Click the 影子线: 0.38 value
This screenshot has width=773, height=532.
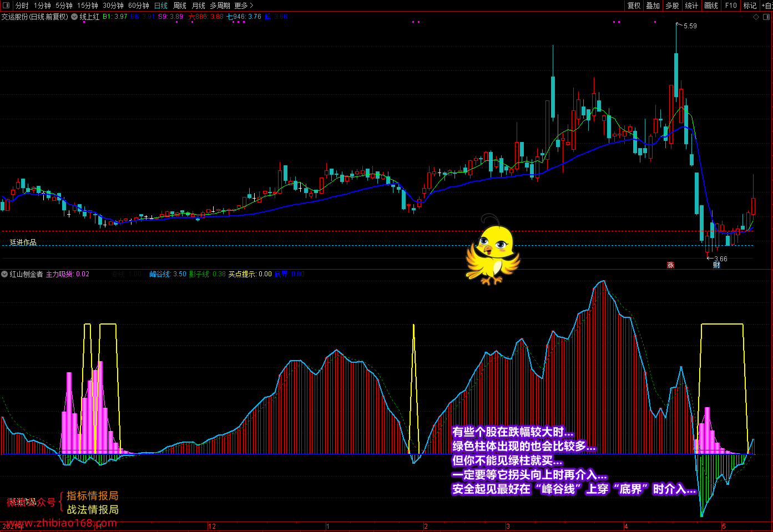coord(208,274)
